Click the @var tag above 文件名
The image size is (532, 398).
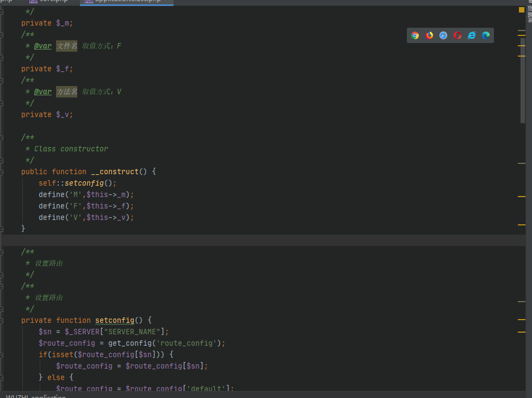tap(43, 46)
